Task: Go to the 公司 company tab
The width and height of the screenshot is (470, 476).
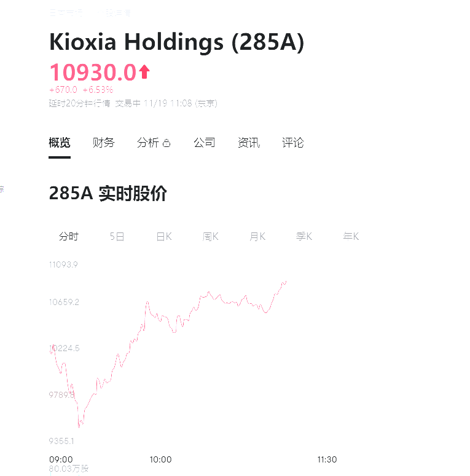Action: [x=205, y=143]
